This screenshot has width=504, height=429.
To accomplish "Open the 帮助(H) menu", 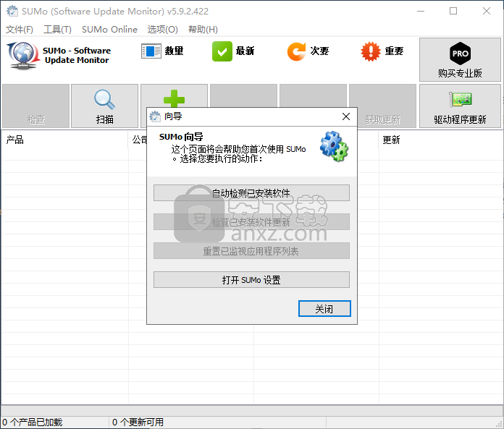I will pos(203,29).
